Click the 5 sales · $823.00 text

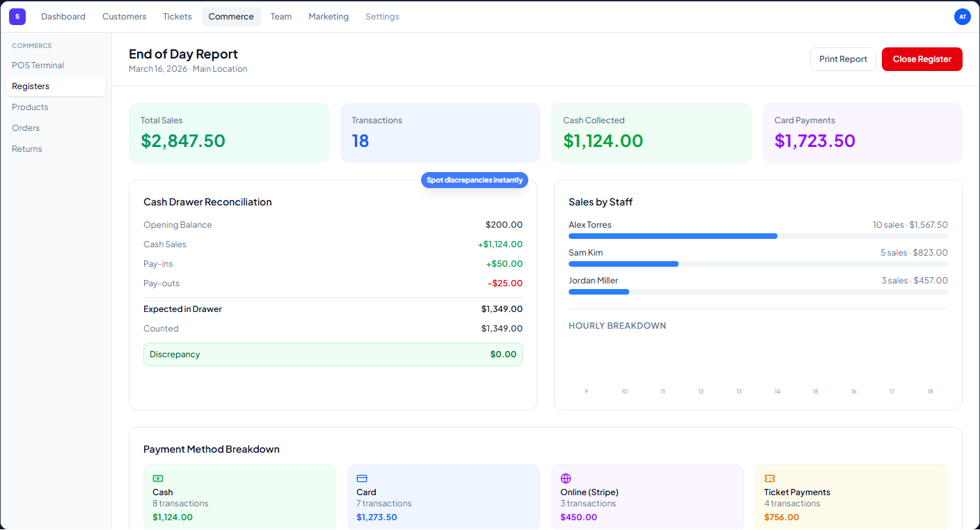pyautogui.click(x=914, y=253)
